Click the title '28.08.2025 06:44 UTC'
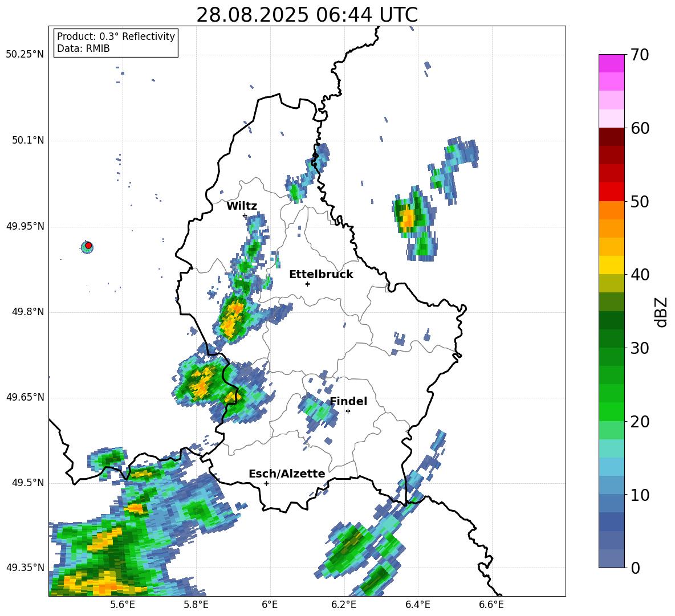 (307, 15)
